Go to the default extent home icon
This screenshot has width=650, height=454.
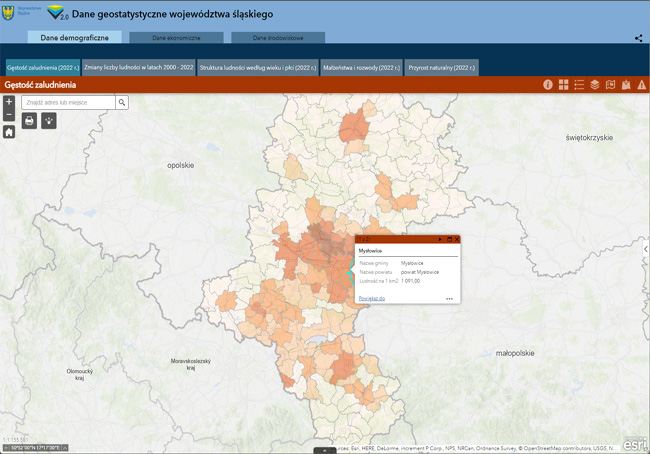tap(9, 131)
